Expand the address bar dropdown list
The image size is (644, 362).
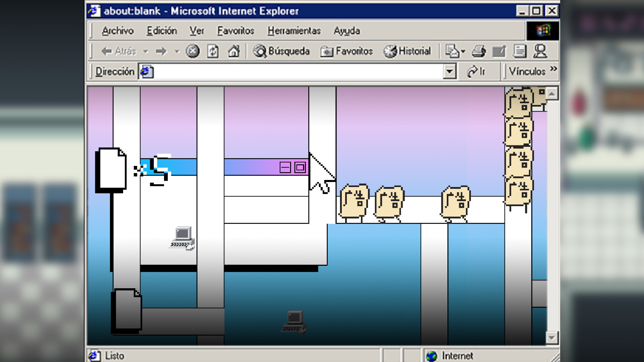449,71
